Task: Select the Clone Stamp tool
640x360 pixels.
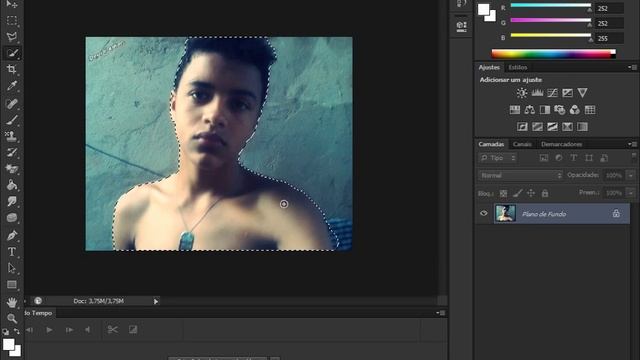Action: pyautogui.click(x=12, y=136)
